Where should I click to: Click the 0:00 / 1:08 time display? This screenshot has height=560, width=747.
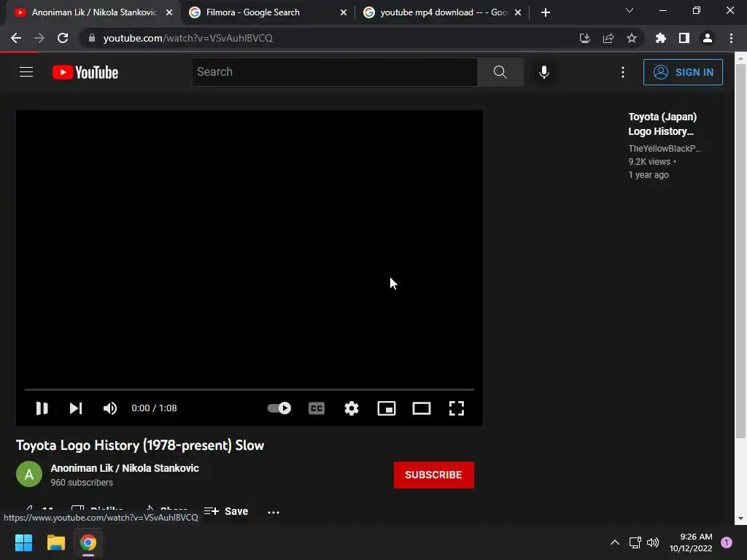pos(155,408)
